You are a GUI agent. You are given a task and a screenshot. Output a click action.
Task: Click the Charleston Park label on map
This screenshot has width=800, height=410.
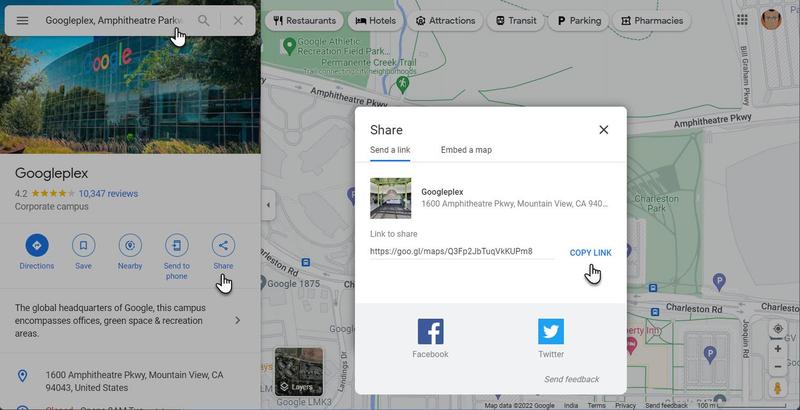(x=656, y=203)
